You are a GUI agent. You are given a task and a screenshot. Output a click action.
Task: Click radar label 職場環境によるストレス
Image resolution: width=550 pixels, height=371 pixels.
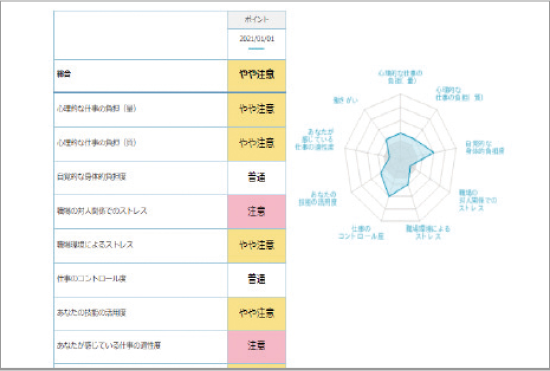point(428,232)
